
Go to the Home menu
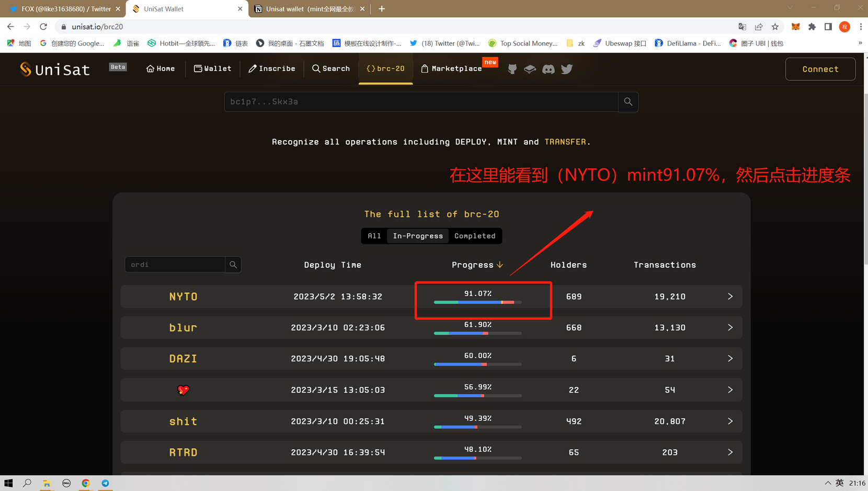(161, 68)
